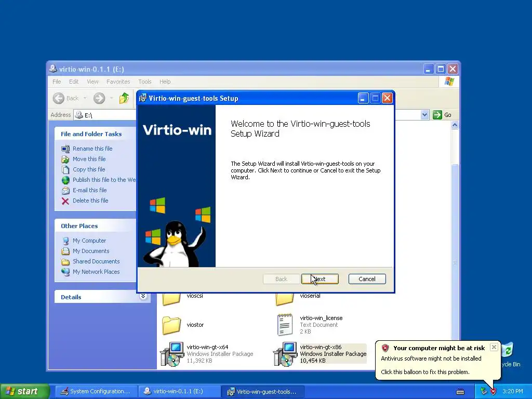Go to My Computer in Other Places
The width and height of the screenshot is (532, 399).
pos(89,241)
